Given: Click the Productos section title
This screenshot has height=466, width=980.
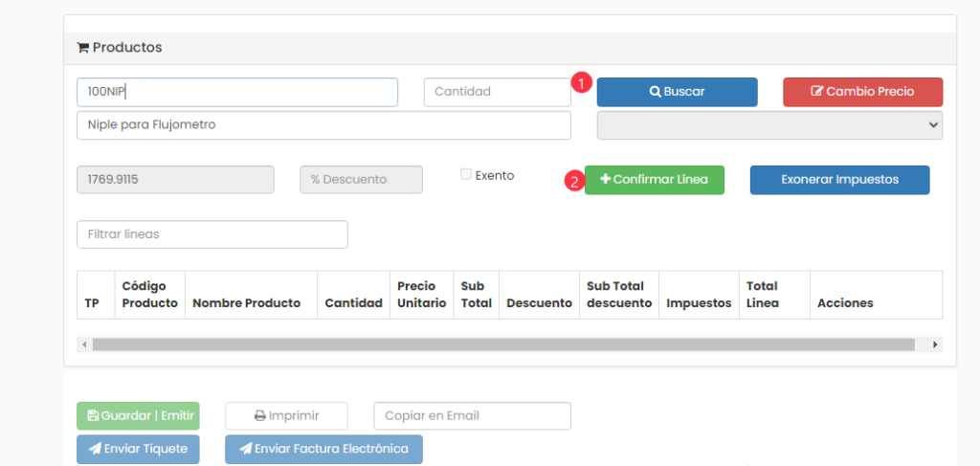Looking at the screenshot, I should 127,48.
